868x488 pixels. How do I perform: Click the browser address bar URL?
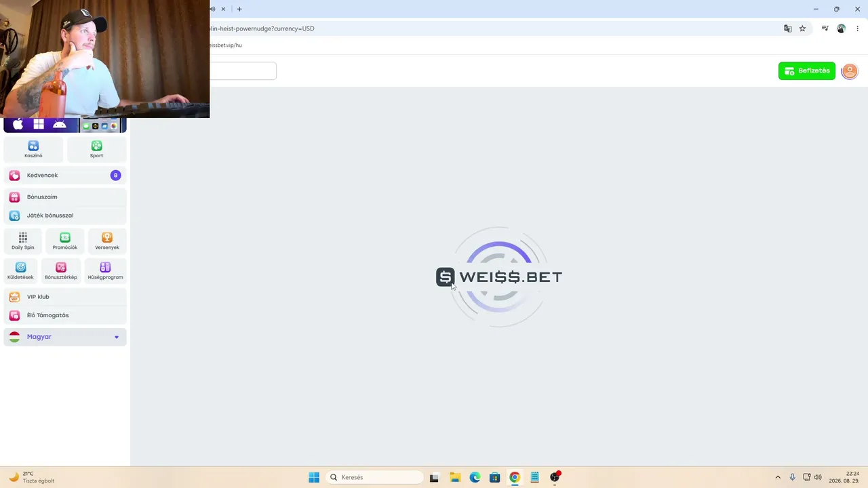[262, 28]
